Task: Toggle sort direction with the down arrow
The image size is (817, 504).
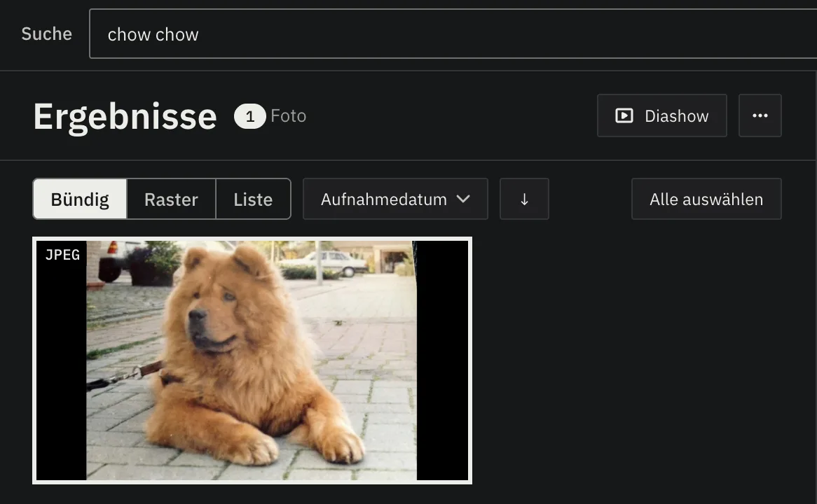Action: pyautogui.click(x=524, y=199)
